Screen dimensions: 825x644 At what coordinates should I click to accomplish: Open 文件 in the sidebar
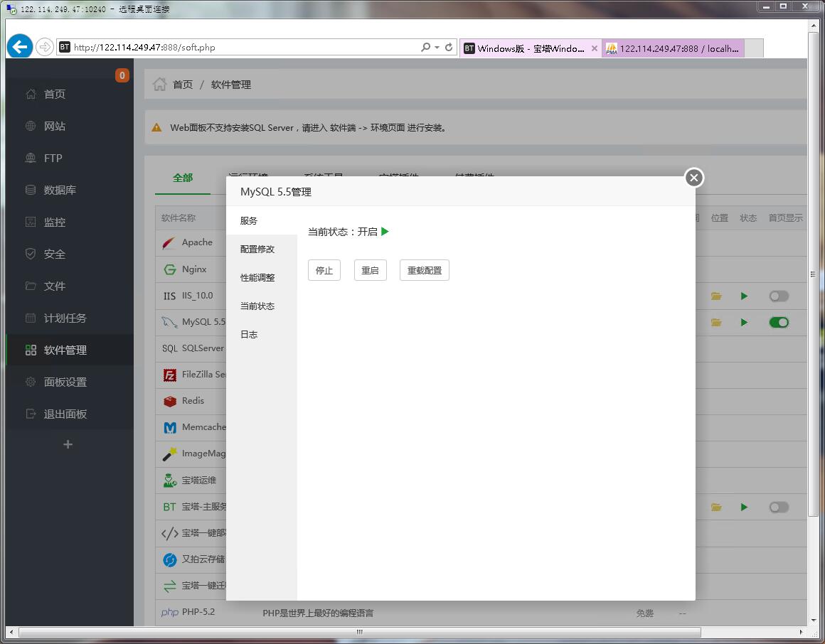coord(70,286)
